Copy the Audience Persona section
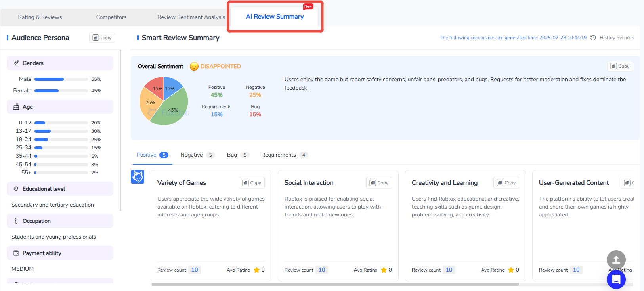Viewport: 644px width, 291px height. 102,38
